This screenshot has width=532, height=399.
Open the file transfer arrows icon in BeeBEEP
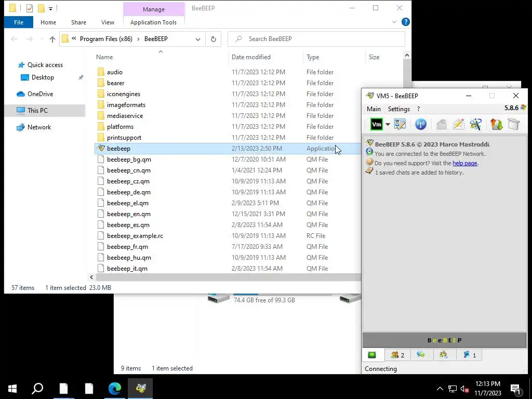pyautogui.click(x=496, y=124)
